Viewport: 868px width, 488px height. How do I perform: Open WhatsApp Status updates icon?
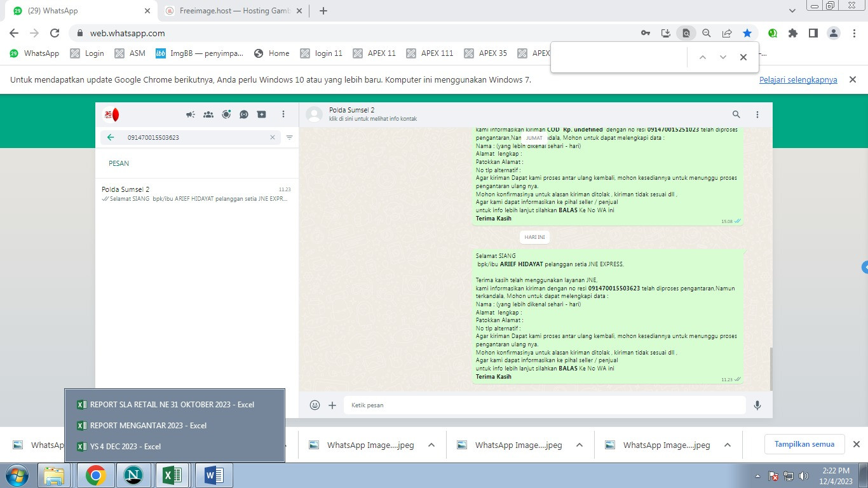coord(226,114)
